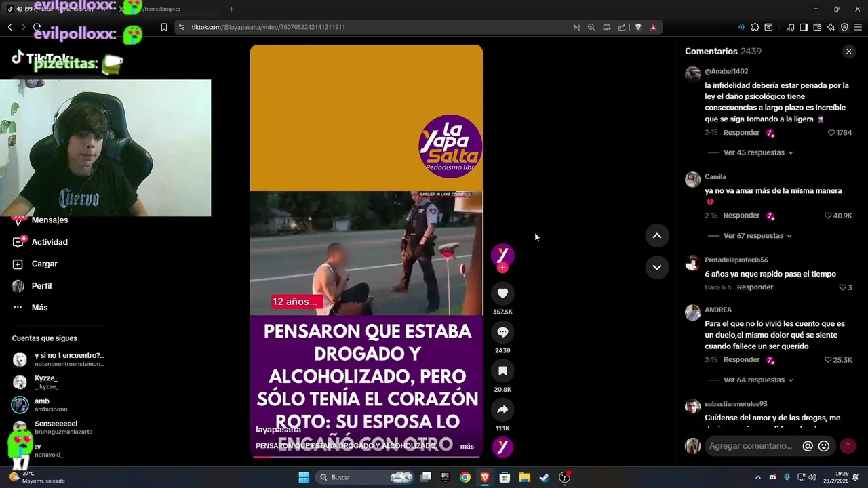Open sebastianmereles93 profile name
The image size is (868, 488).
[x=736, y=404]
